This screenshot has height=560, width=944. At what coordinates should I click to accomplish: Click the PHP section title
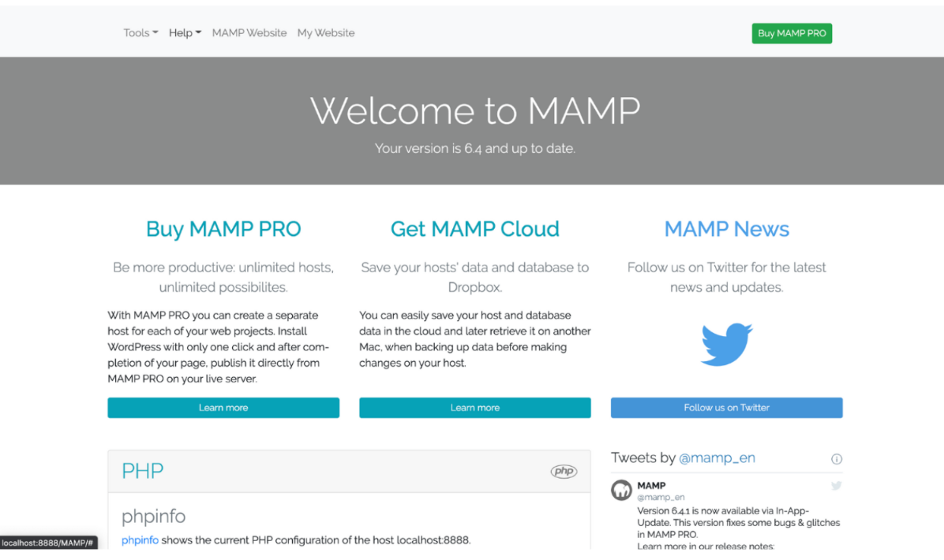pyautogui.click(x=143, y=471)
